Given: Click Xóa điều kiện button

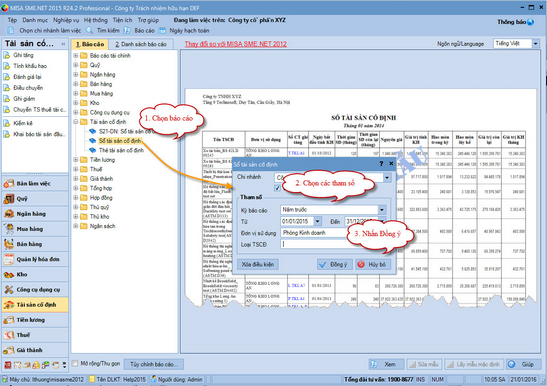Looking at the screenshot, I should [x=258, y=265].
